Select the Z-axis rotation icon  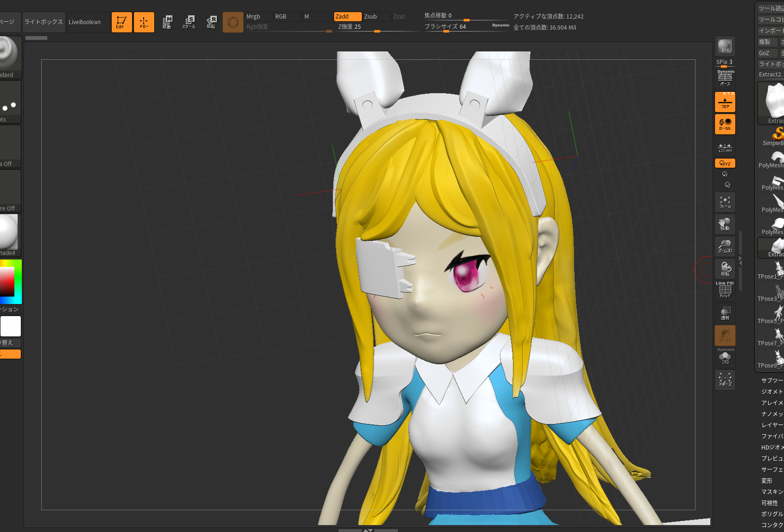tap(727, 185)
